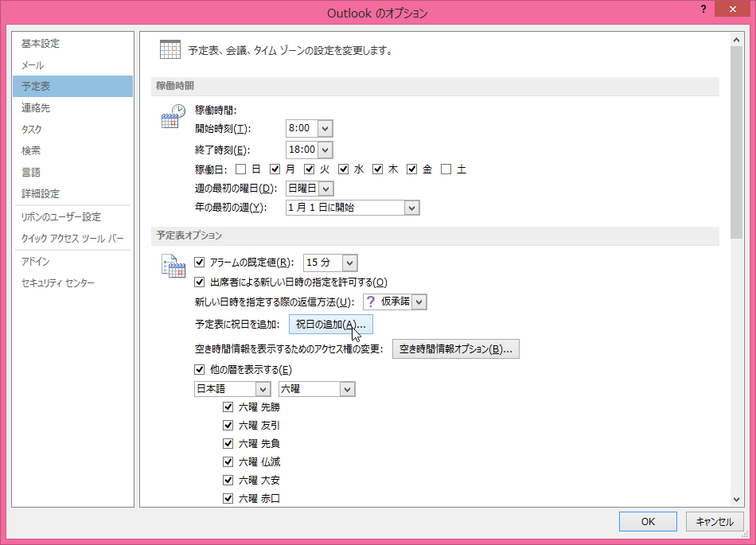The width and height of the screenshot is (756, 545).
Task: Select 言語 in the sidebar
Action: pyautogui.click(x=72, y=172)
